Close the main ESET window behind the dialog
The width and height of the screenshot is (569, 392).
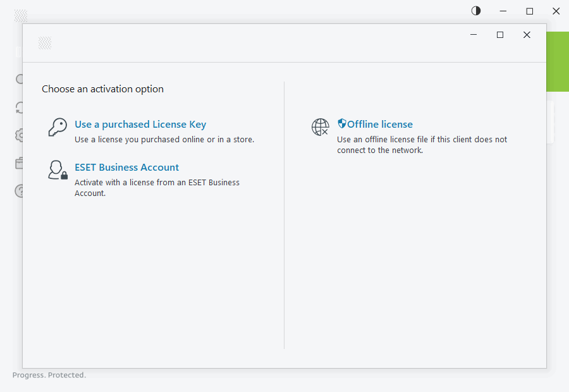pos(556,11)
